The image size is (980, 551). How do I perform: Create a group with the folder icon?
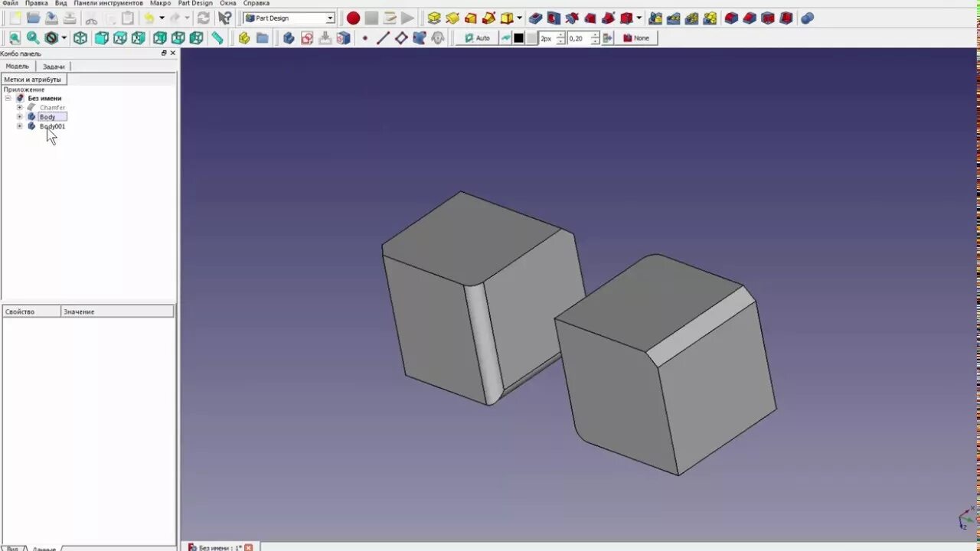263,37
